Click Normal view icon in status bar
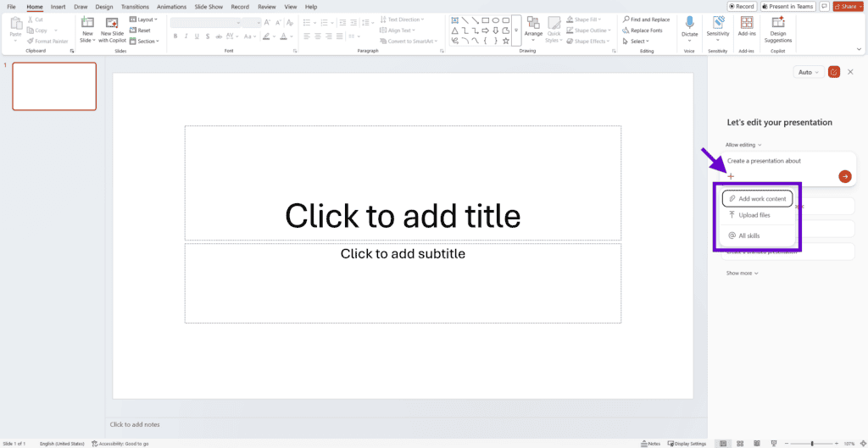The width and height of the screenshot is (868, 448). tap(723, 444)
